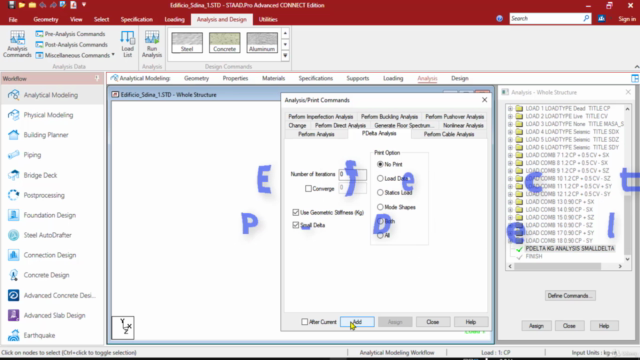Switch to the Change tab

pos(297,125)
